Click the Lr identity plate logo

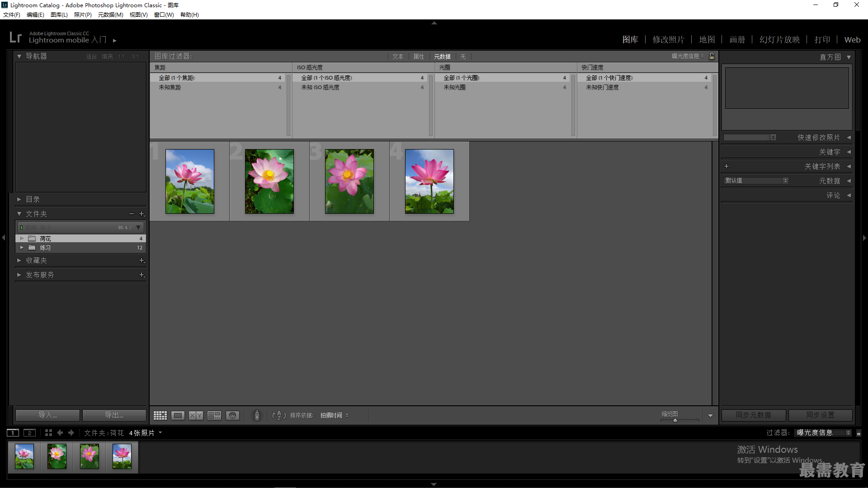pyautogui.click(x=15, y=37)
